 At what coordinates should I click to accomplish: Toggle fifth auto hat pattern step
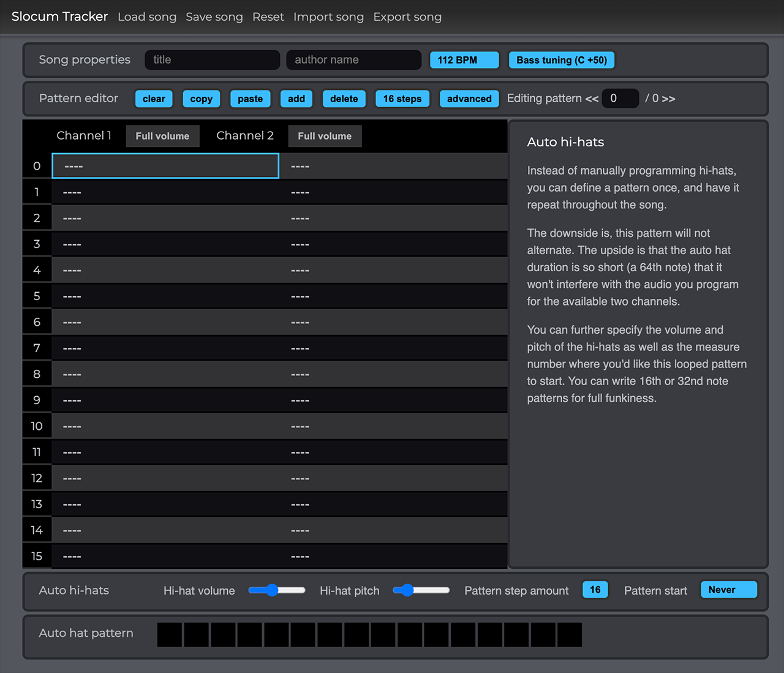pos(276,635)
